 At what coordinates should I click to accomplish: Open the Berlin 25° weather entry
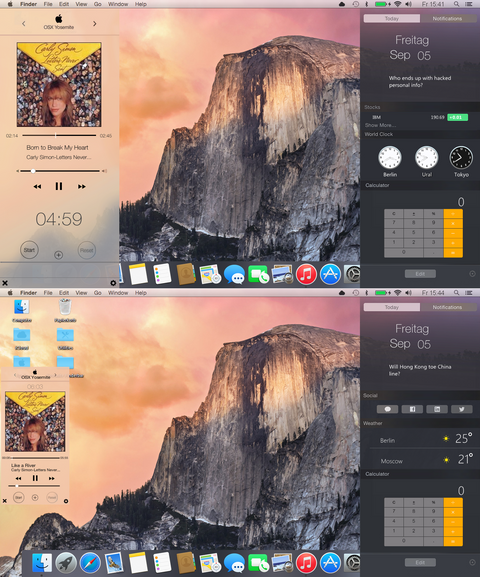(x=420, y=439)
